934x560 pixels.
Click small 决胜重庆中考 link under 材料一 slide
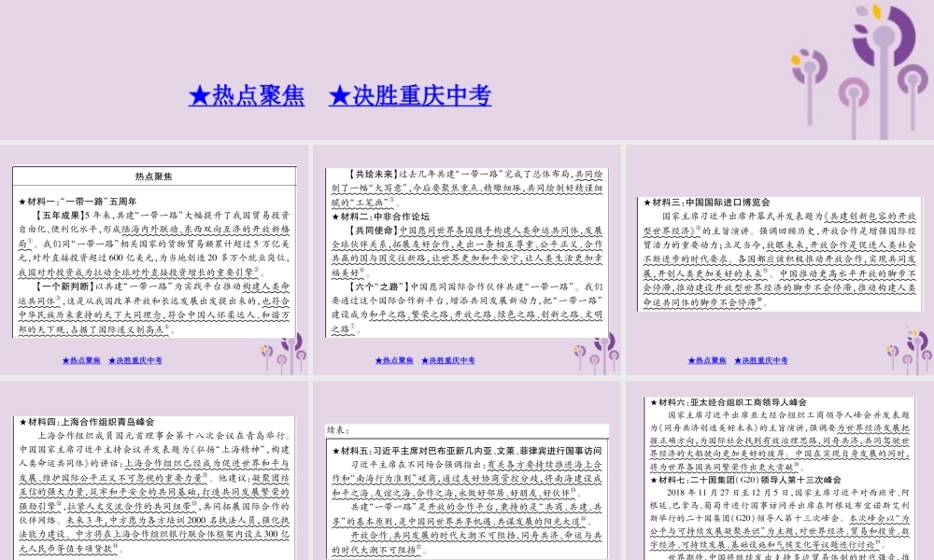pos(135,360)
